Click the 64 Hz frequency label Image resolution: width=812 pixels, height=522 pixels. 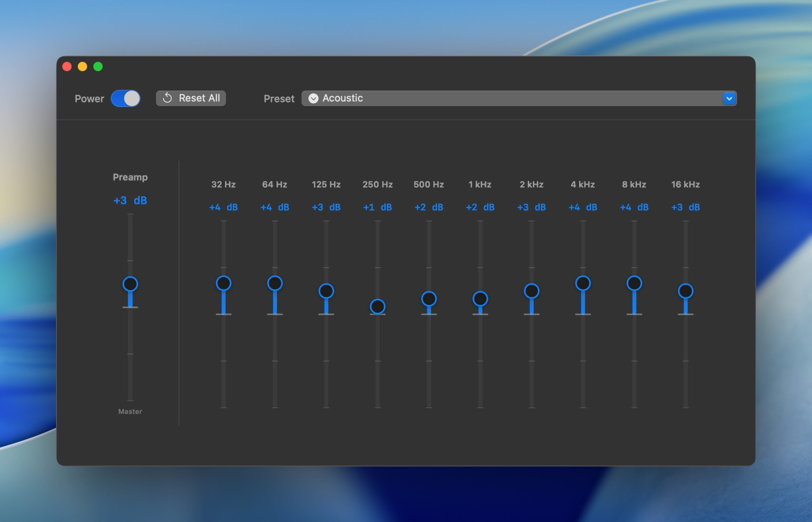[275, 184]
